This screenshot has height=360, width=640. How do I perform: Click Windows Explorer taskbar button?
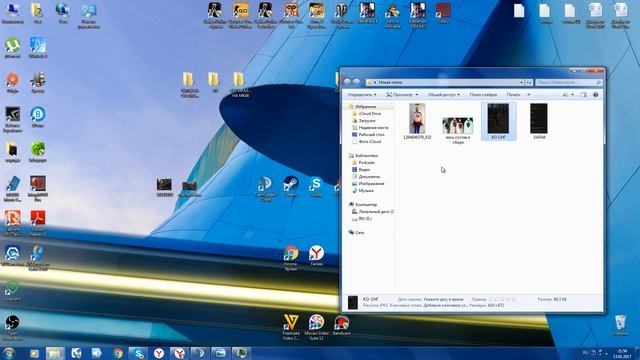[55, 353]
